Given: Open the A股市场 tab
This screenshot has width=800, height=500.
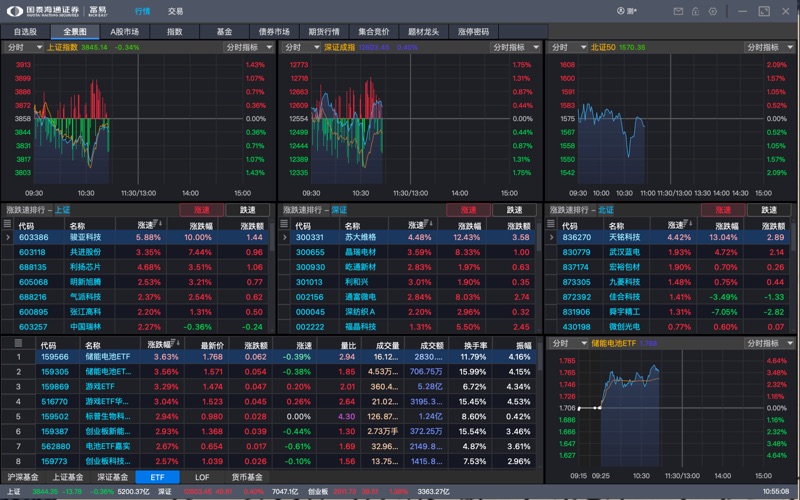Looking at the screenshot, I should 124,31.
